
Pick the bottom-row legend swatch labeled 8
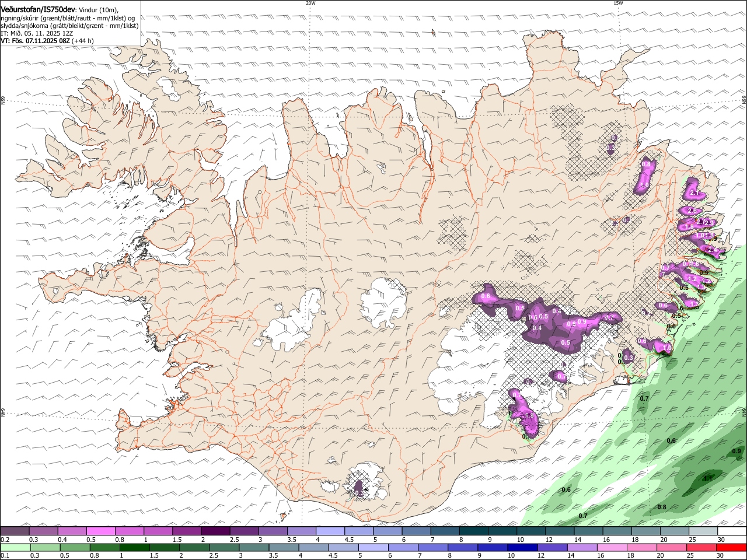(x=463, y=547)
